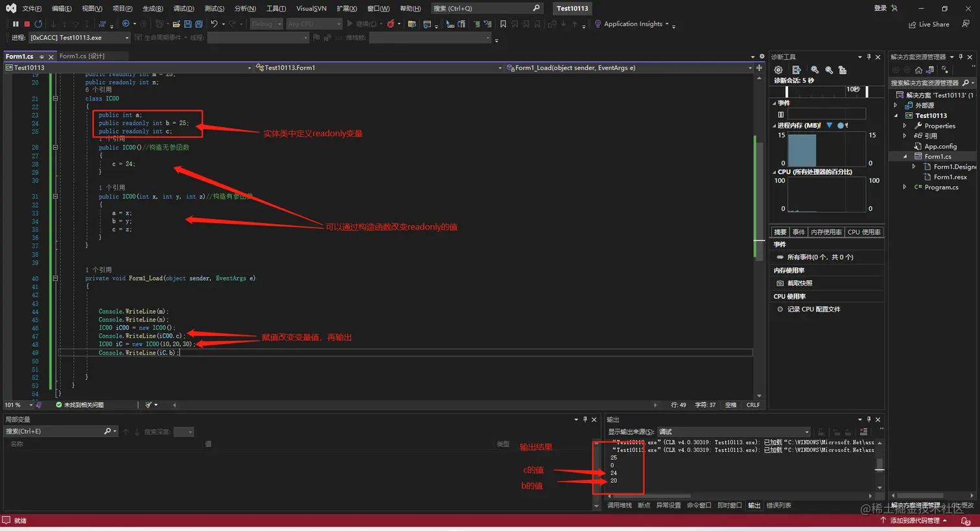The image size is (980, 531).
Task: Reset view icon in diagnostic tools
Action: 843,70
